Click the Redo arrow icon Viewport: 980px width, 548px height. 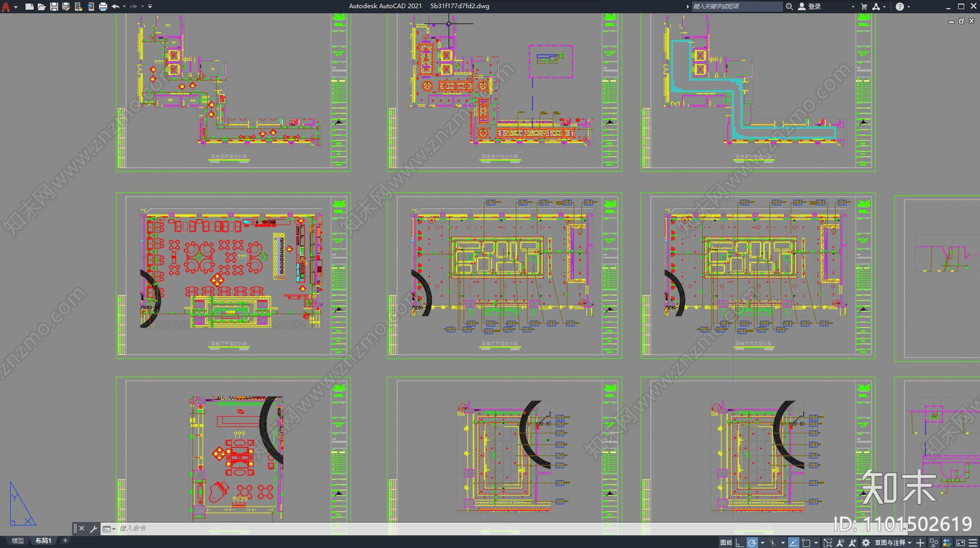[134, 6]
